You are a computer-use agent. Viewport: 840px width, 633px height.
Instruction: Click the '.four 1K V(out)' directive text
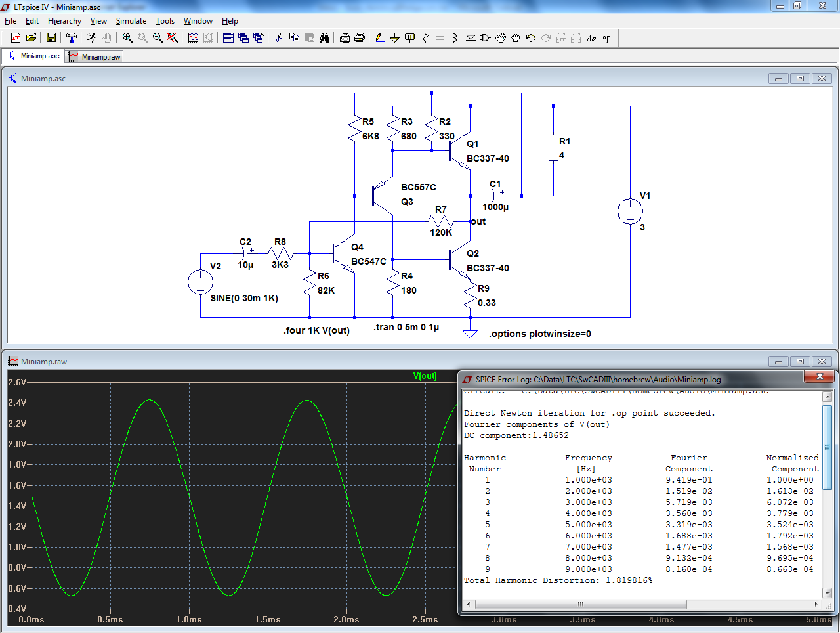pos(317,331)
